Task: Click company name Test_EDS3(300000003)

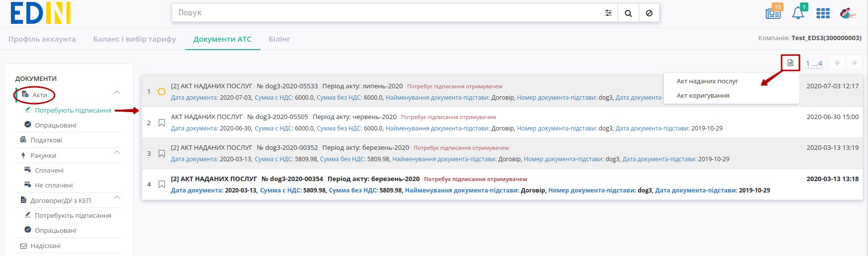Action: point(826,38)
